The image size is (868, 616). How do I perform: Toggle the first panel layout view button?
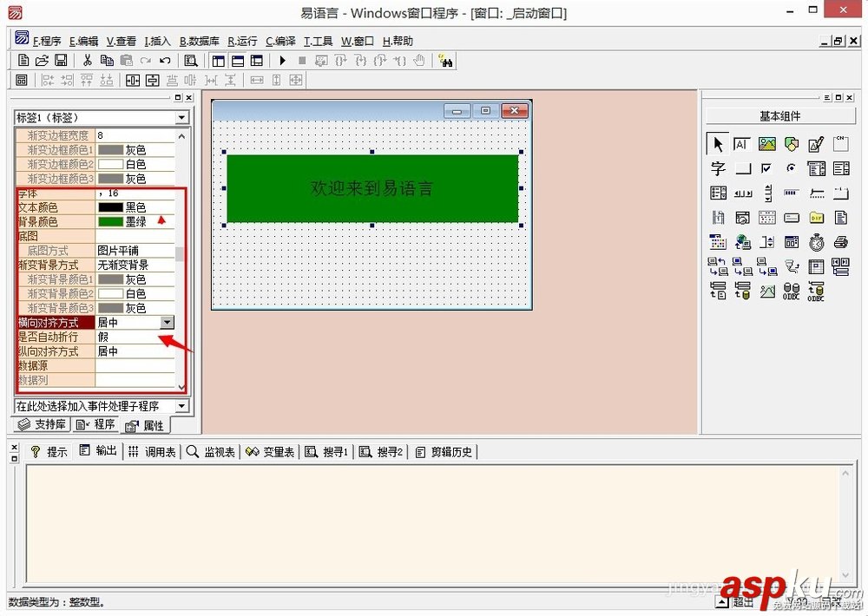pyautogui.click(x=218, y=61)
